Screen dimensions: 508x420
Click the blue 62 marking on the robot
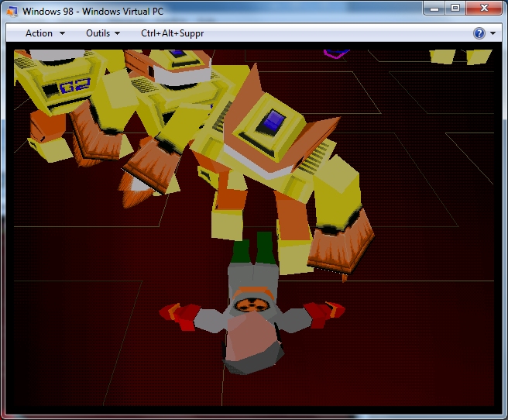tap(74, 86)
